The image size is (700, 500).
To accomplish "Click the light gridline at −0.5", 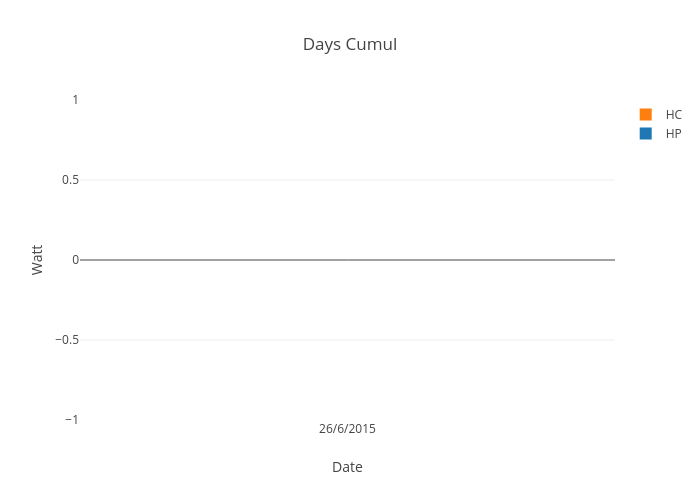I will coord(347,340).
